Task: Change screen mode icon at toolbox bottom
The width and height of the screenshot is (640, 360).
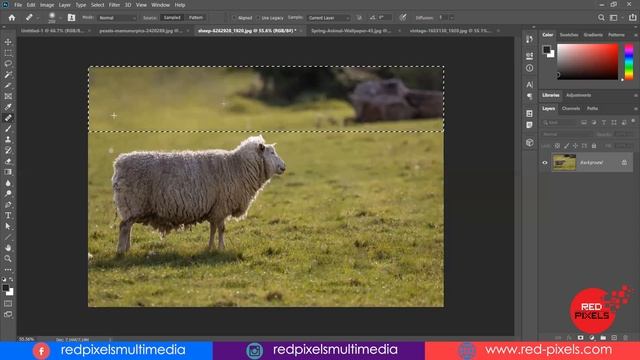Action: 8,314
